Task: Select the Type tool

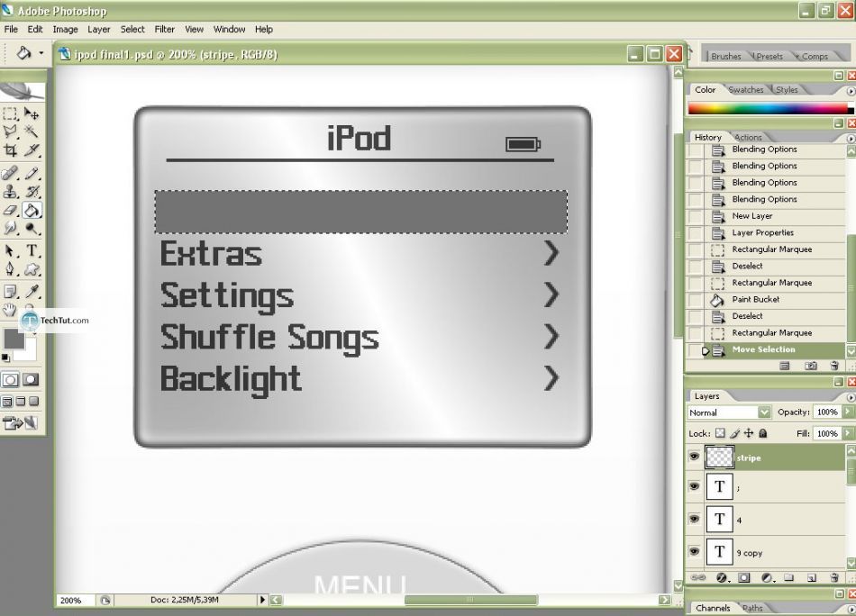Action: tap(32, 251)
